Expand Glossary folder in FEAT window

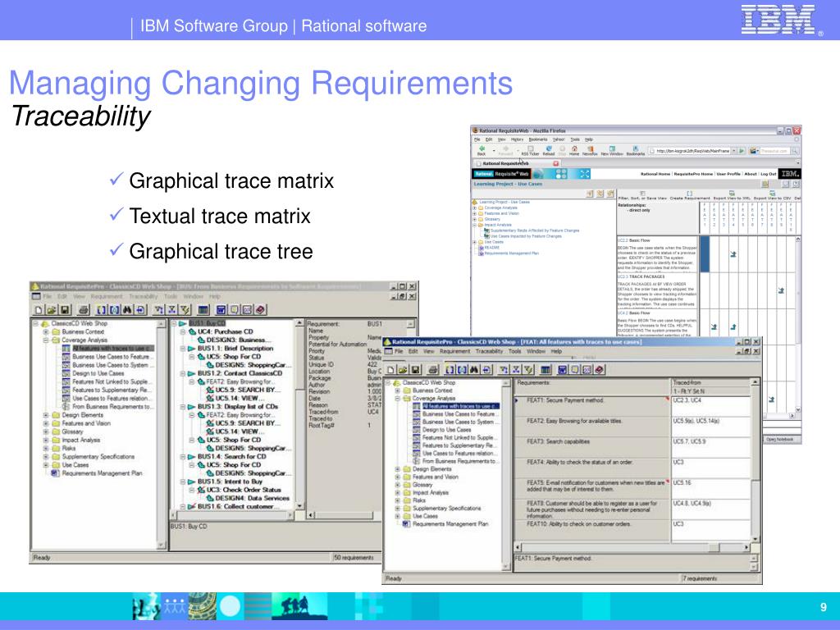tap(398, 485)
